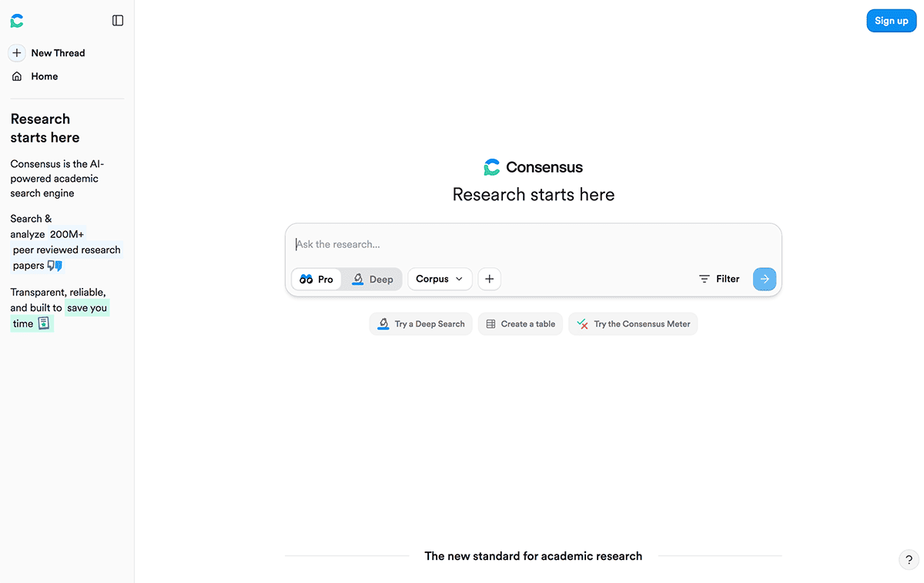Click the "Research starts here" sidebar heading
The image size is (924, 583).
[x=45, y=128]
